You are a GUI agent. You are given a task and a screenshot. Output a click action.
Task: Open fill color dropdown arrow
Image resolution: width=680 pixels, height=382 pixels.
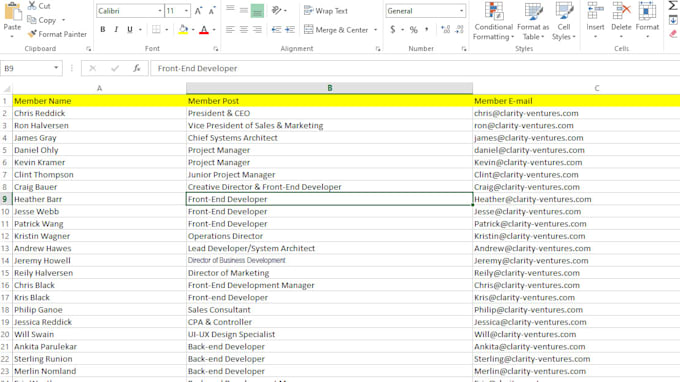pyautogui.click(x=193, y=29)
